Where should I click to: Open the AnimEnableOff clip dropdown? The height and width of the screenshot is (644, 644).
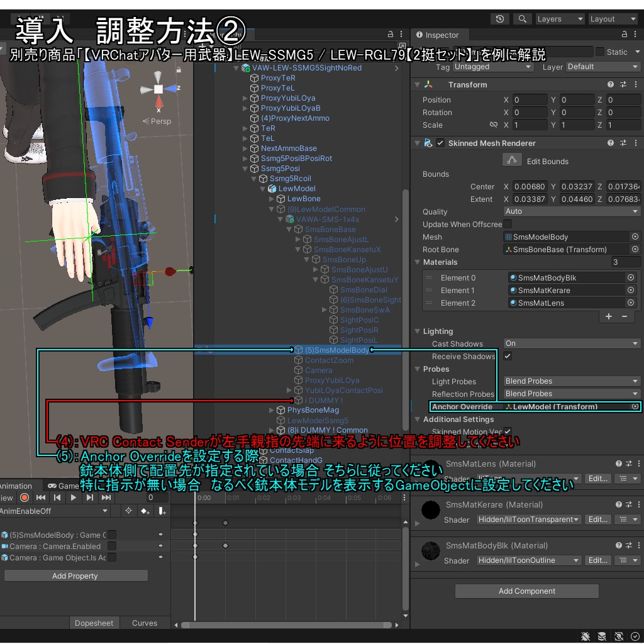(x=53, y=511)
